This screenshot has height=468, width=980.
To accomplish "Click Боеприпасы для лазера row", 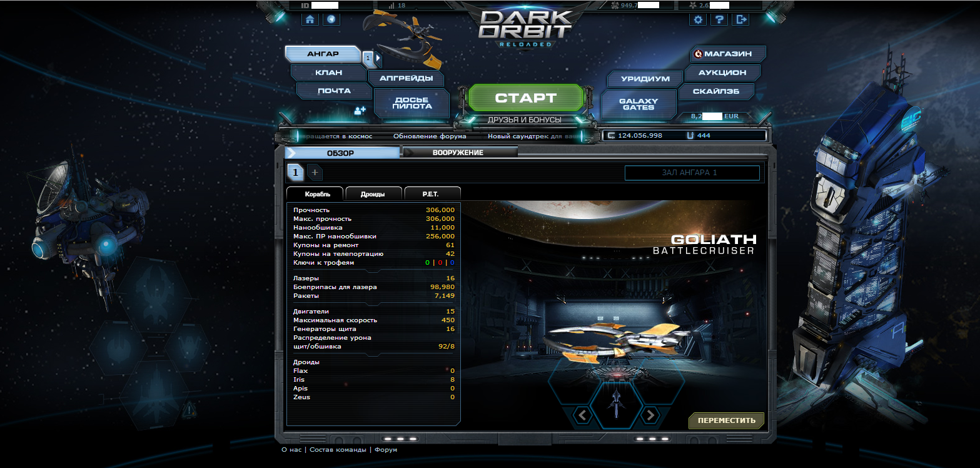I will (373, 287).
